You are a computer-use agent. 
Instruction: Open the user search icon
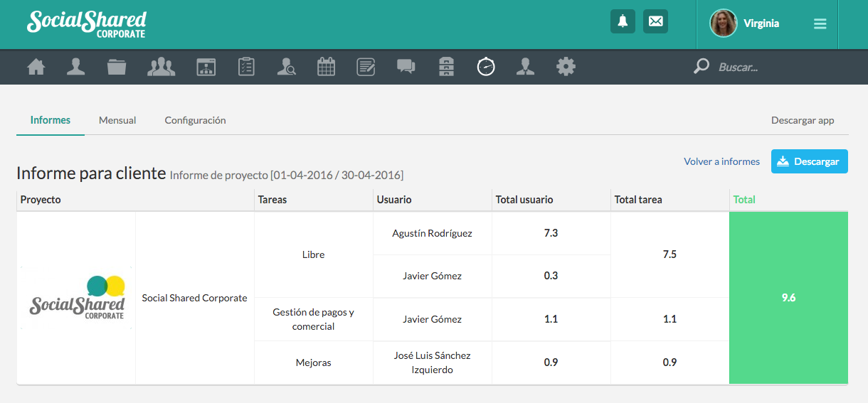[286, 67]
